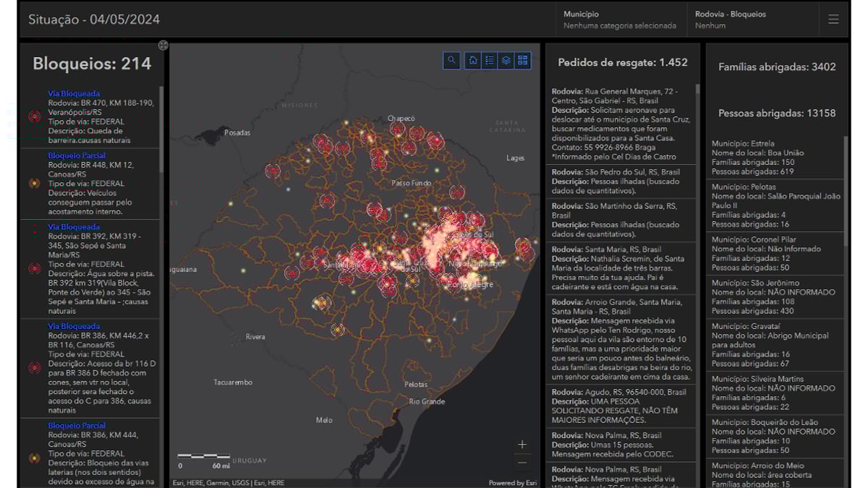Open Bloqueio Parcial link for BR 386 KM 444
The image size is (868, 488).
click(x=77, y=425)
